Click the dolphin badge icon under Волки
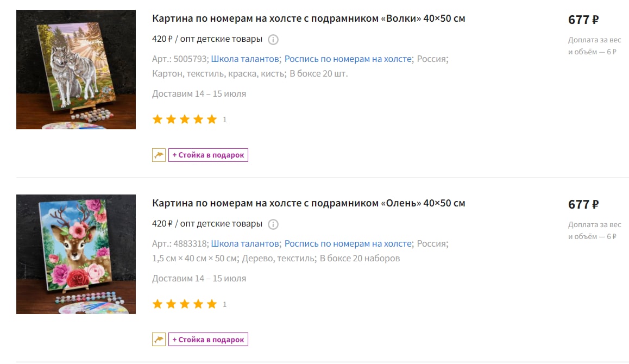The image size is (629, 364). click(159, 155)
